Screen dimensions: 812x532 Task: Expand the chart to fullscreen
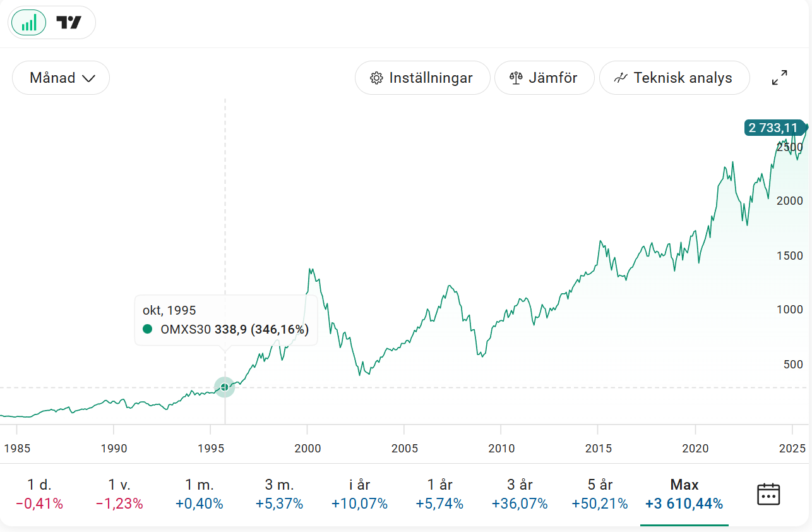(780, 78)
